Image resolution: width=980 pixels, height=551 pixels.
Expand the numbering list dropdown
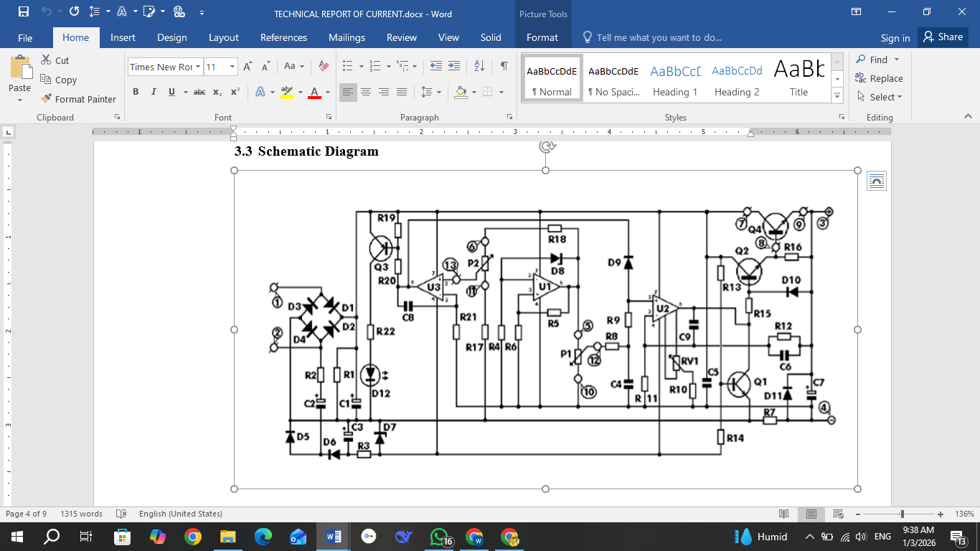[x=388, y=66]
